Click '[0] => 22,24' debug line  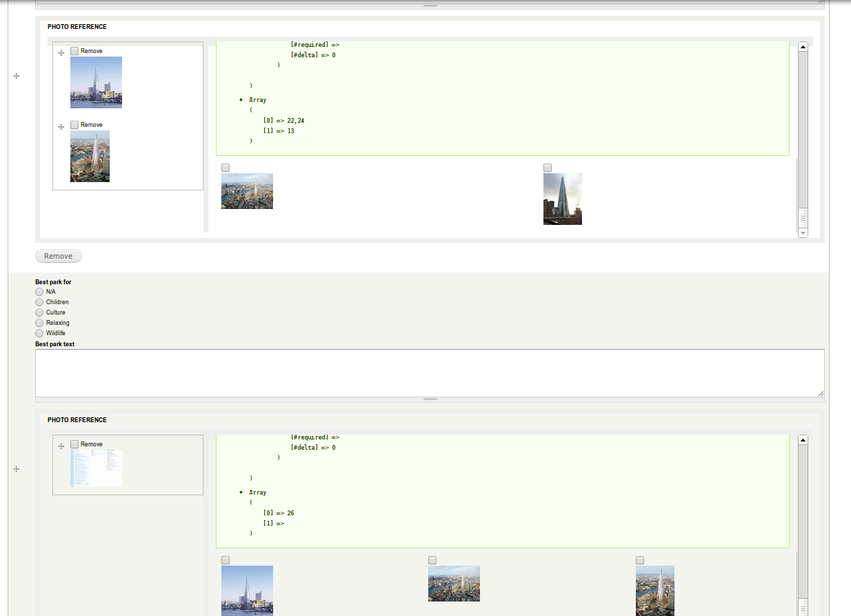(x=283, y=121)
